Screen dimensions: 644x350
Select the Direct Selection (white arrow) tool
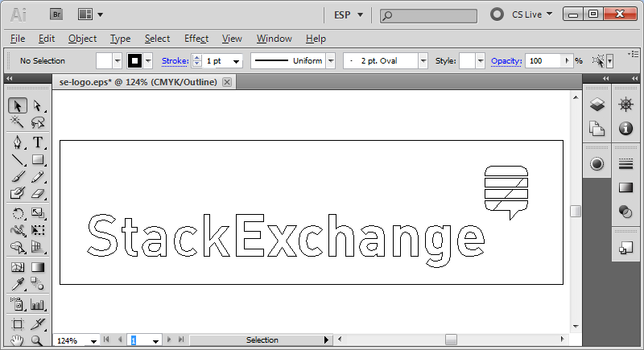[x=37, y=106]
